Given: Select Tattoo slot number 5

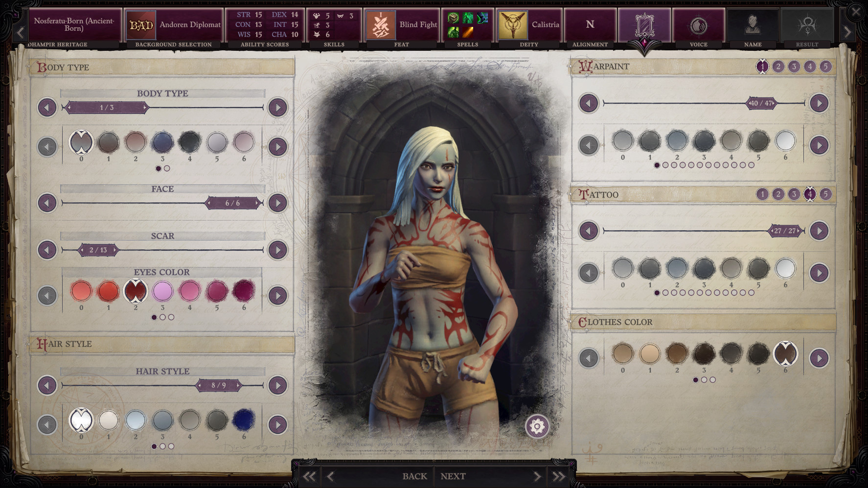Looking at the screenshot, I should (825, 194).
